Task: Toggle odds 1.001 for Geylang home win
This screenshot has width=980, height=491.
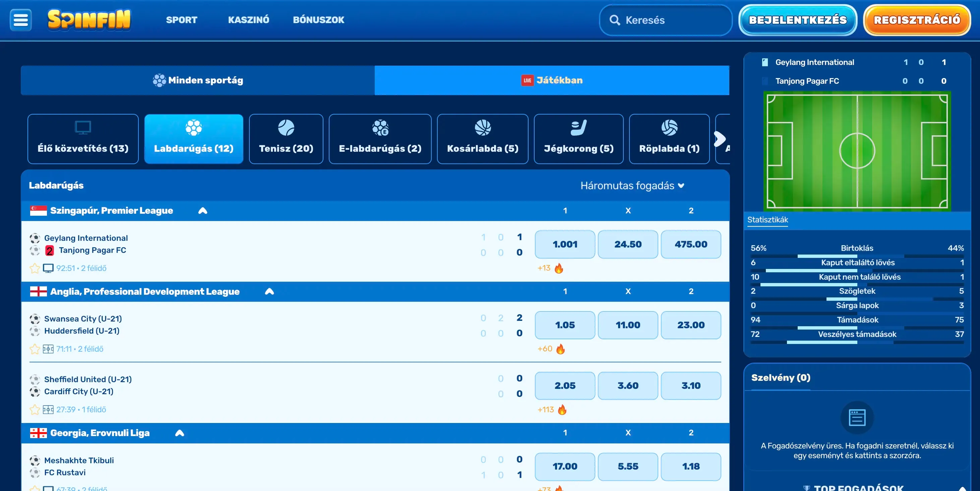Action: pos(565,244)
